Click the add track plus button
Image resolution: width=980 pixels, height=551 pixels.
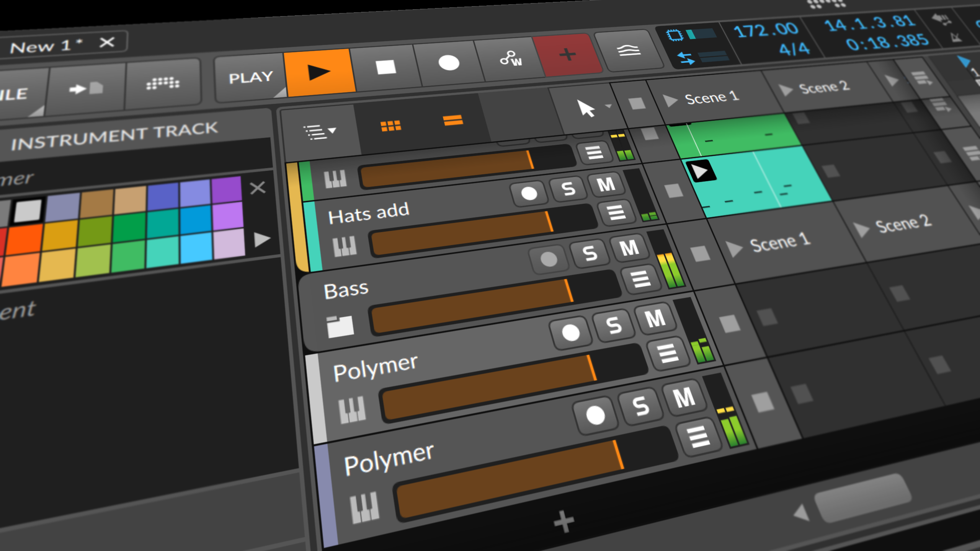point(564,522)
